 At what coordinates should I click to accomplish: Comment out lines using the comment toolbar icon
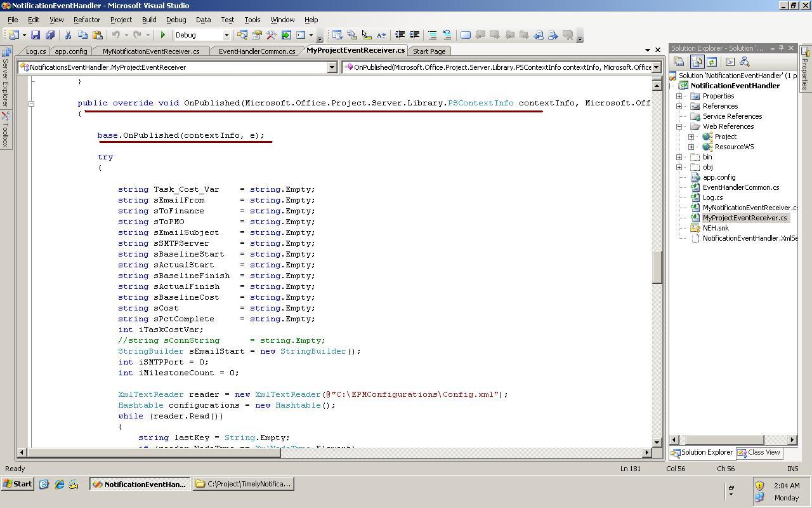coord(433,35)
